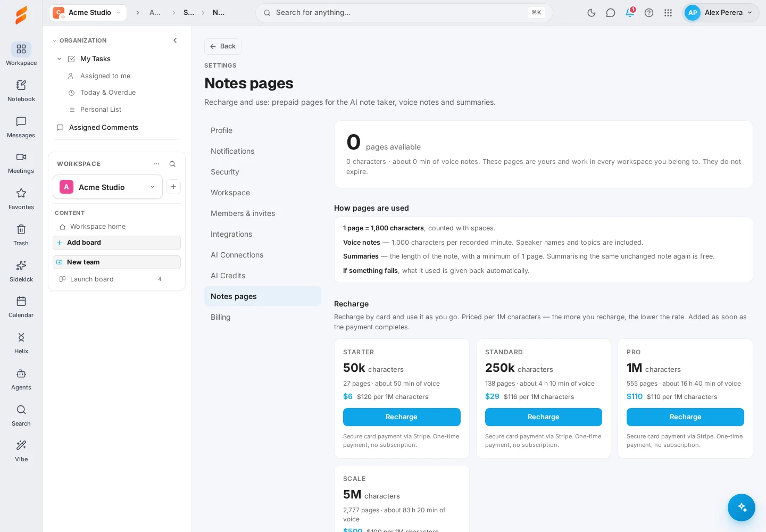This screenshot has width=766, height=532.
Task: Open Agents in the sidebar
Action: coord(21,379)
